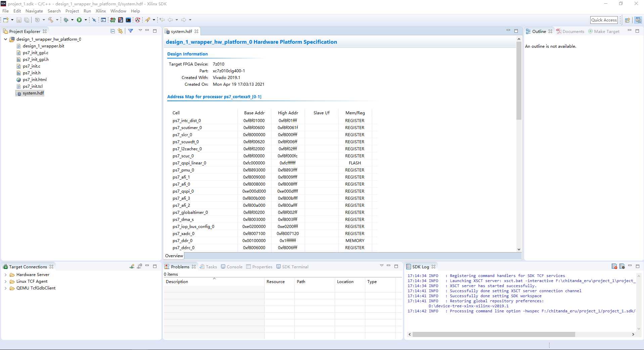Open the Project menu
The height and width of the screenshot is (350, 644).
coord(72,11)
